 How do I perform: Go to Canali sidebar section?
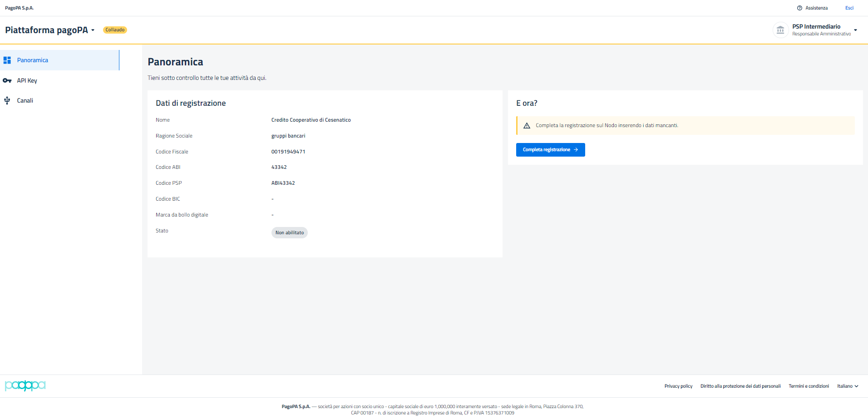point(25,101)
